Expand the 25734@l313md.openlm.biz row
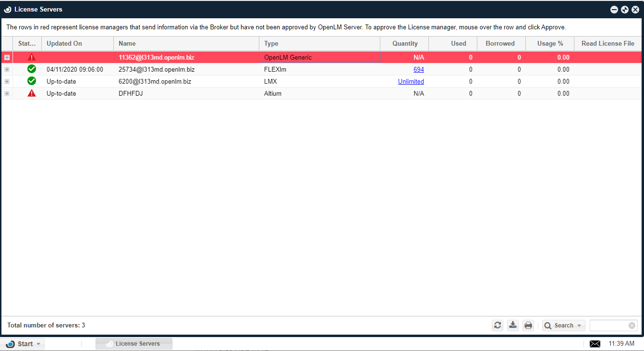 (x=7, y=69)
